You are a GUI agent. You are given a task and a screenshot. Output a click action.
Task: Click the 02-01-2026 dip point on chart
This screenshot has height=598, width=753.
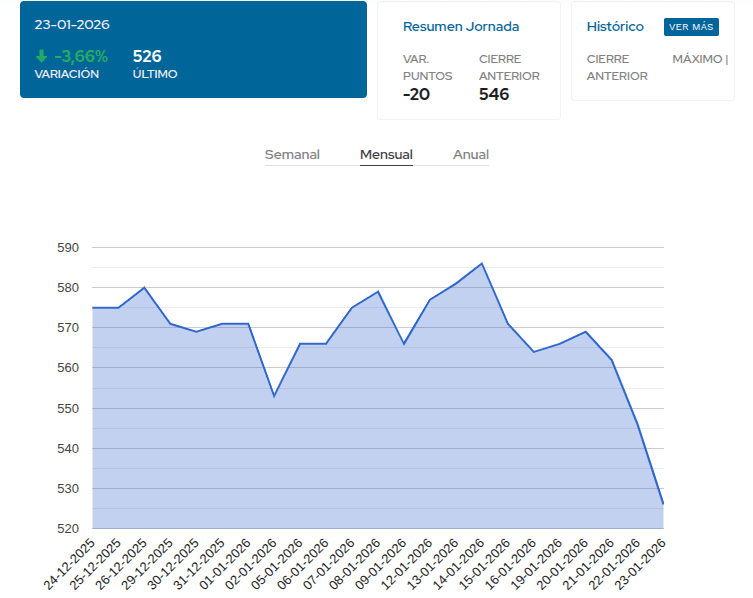274,396
